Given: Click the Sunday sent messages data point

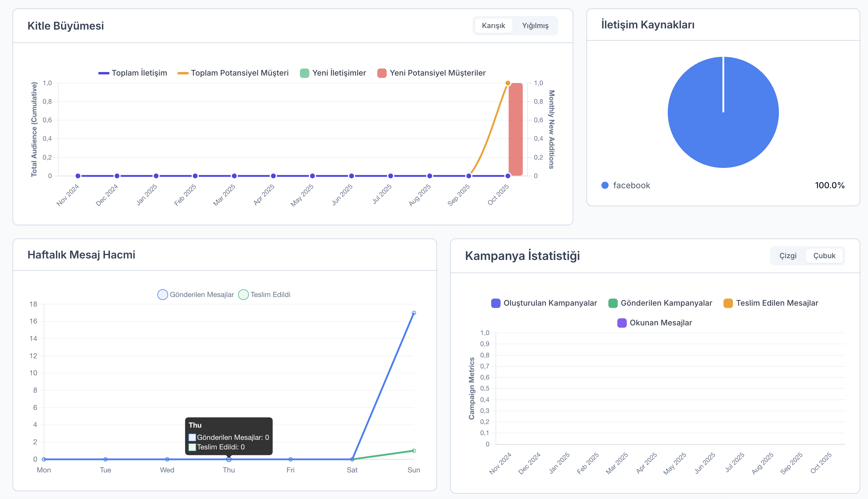Looking at the screenshot, I should 413,313.
